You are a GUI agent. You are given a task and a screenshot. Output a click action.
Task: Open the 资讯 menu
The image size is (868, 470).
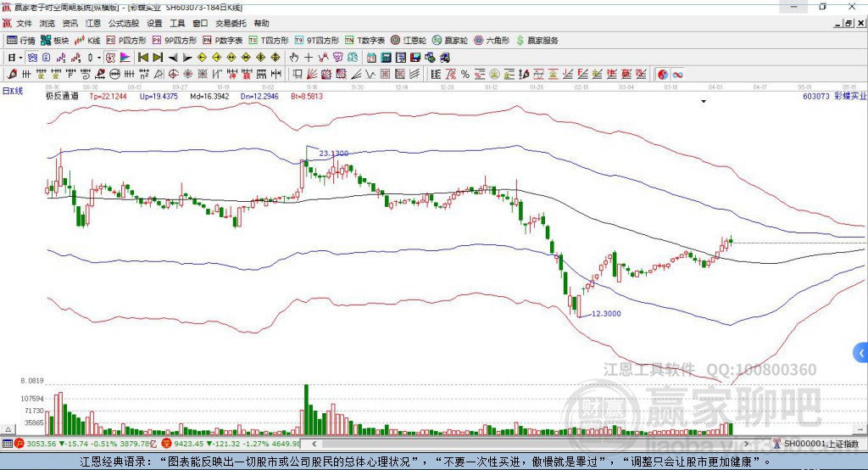[70, 23]
